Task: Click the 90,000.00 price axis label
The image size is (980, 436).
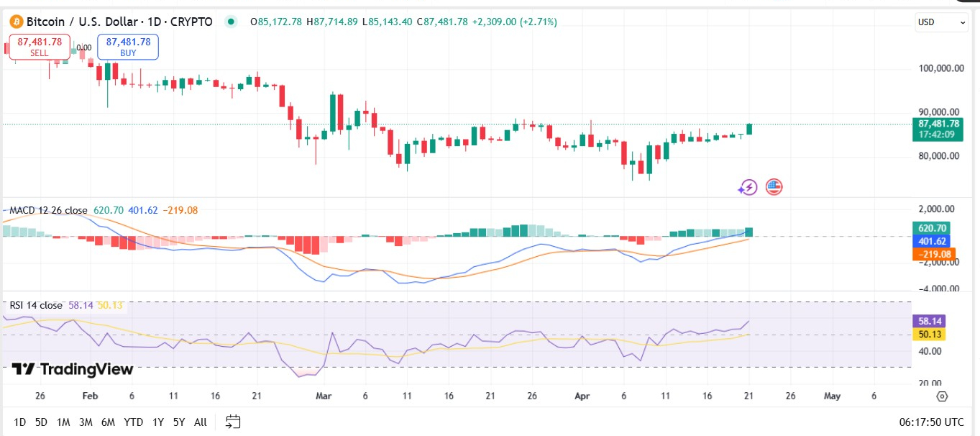Action: (x=938, y=112)
